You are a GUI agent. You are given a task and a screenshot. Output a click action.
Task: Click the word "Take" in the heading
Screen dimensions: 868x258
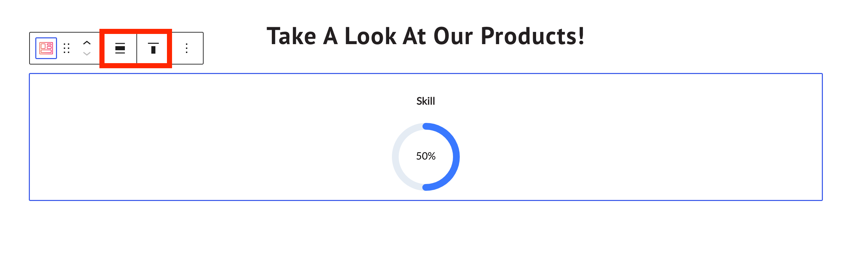pos(291,36)
